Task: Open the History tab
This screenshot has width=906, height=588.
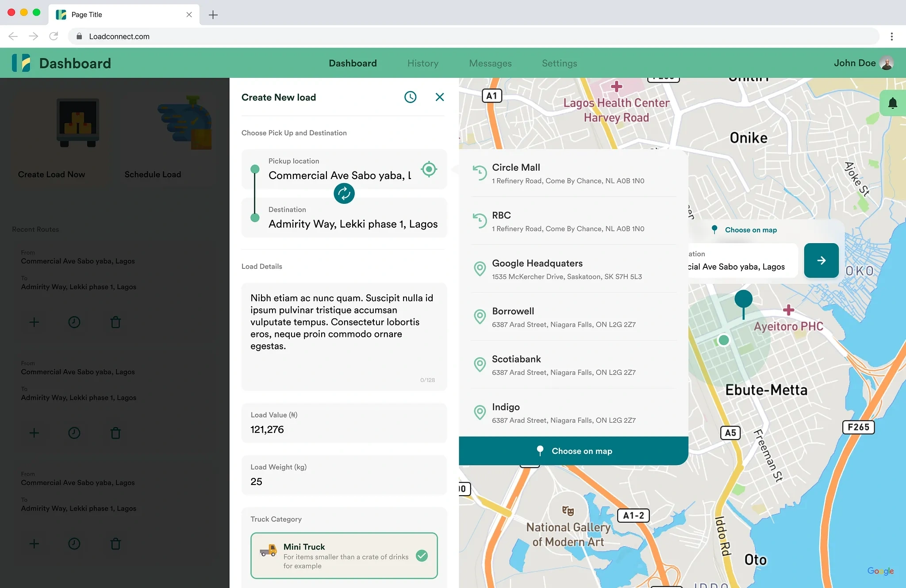Action: pos(422,63)
